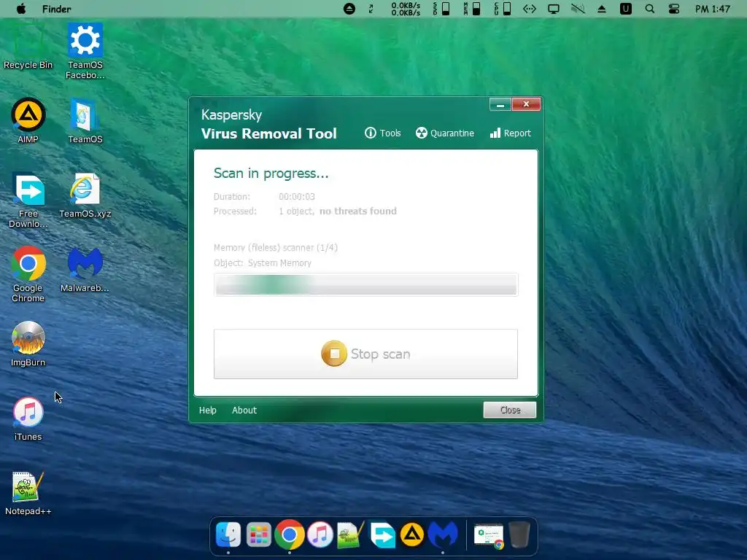
Task: Open the Recycle Bin desktop icon
Action: click(28, 46)
